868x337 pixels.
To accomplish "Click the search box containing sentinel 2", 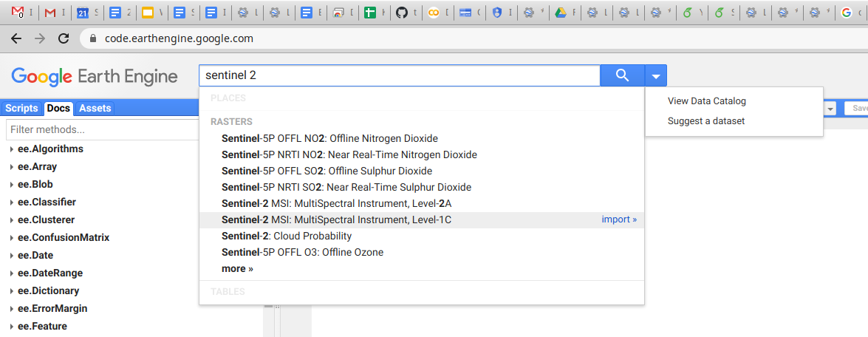I will pos(400,76).
